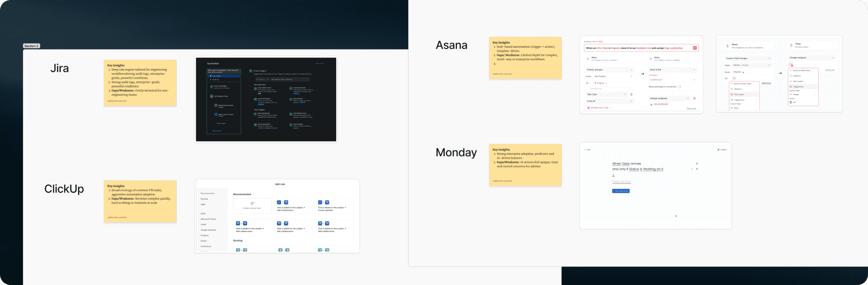
Task: Select Confluence in the Add rule sidebar
Action: point(206,246)
